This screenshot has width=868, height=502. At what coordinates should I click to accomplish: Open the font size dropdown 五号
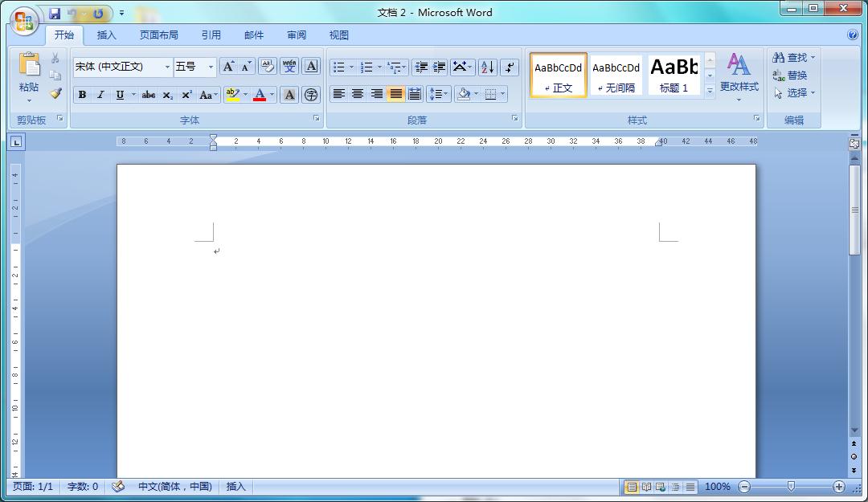pyautogui.click(x=211, y=67)
